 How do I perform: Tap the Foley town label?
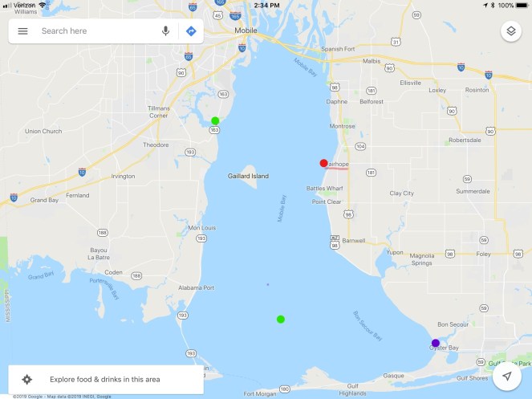click(x=483, y=254)
